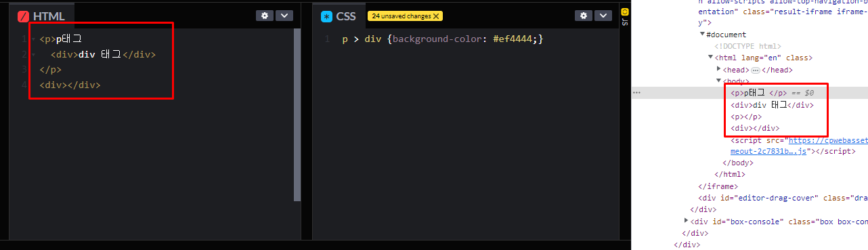Expand head's collapsed ellipsis badge
The width and height of the screenshot is (868, 250).
click(x=756, y=70)
